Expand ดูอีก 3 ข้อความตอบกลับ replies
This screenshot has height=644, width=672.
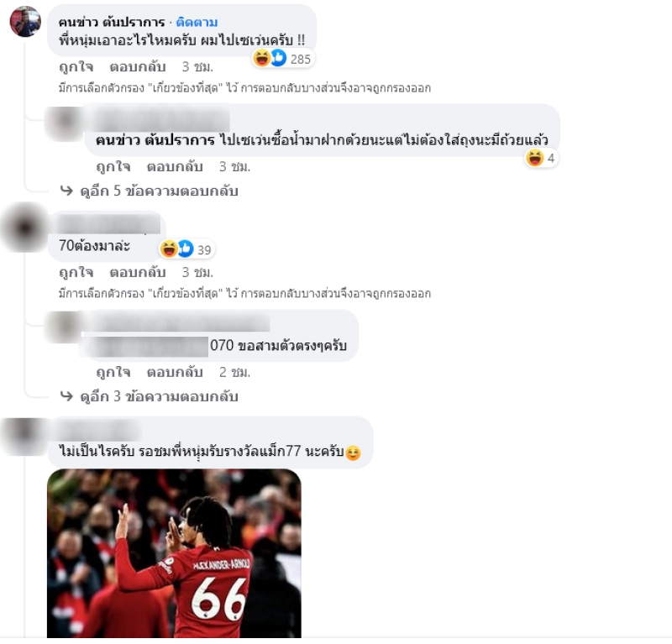[x=150, y=397]
